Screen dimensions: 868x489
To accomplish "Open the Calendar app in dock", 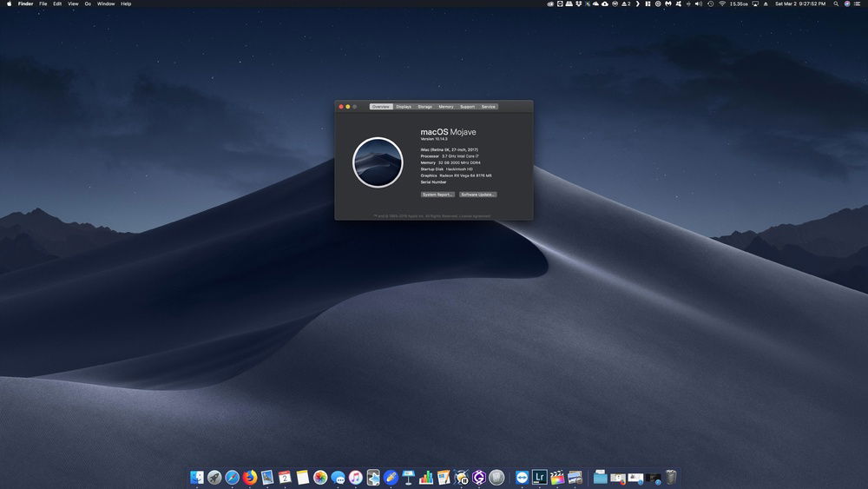I will click(x=285, y=477).
